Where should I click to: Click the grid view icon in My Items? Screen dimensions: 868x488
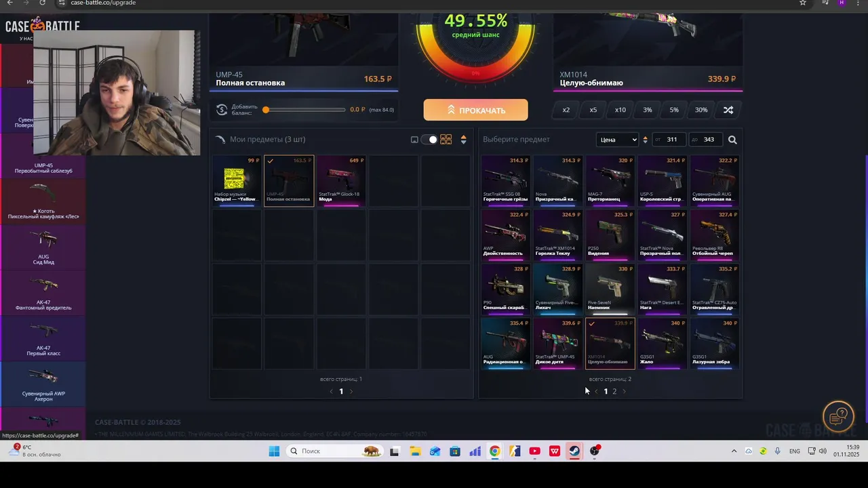click(446, 140)
